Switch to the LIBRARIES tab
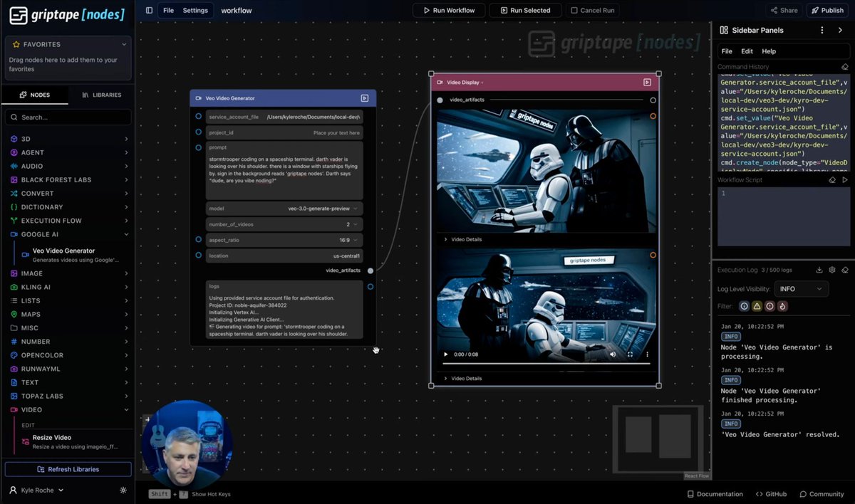This screenshot has height=504, width=855. pos(102,95)
